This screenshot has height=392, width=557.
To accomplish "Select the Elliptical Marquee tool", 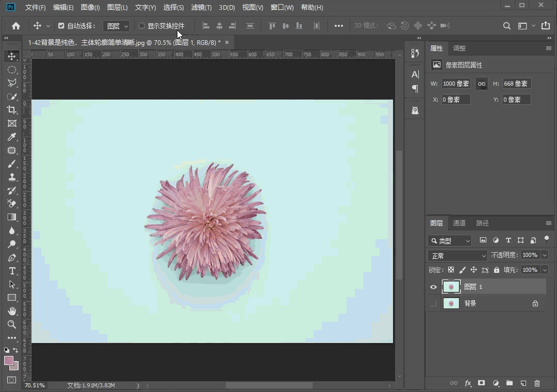I will coord(12,70).
